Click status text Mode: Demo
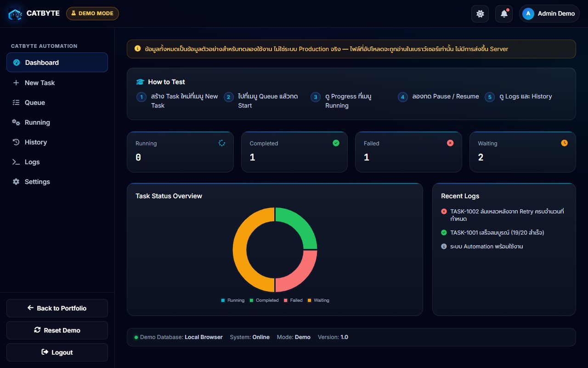 tap(294, 337)
